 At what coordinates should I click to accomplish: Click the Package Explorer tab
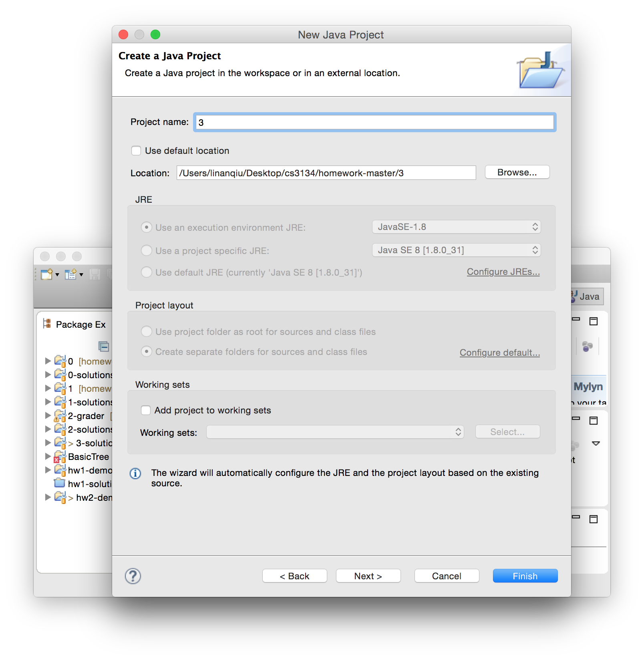[75, 324]
